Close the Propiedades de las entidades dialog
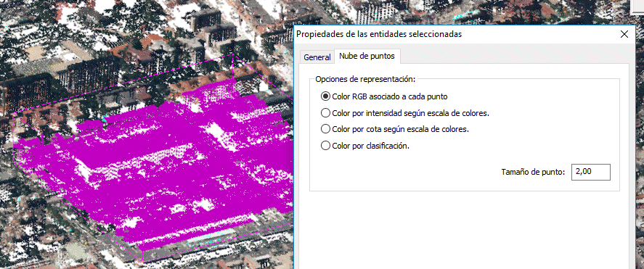The image size is (644, 269). (x=624, y=34)
